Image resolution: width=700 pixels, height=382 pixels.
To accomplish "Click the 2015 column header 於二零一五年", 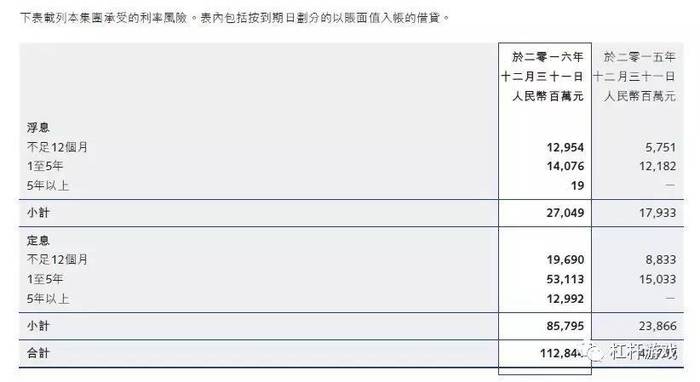I will click(x=639, y=57).
